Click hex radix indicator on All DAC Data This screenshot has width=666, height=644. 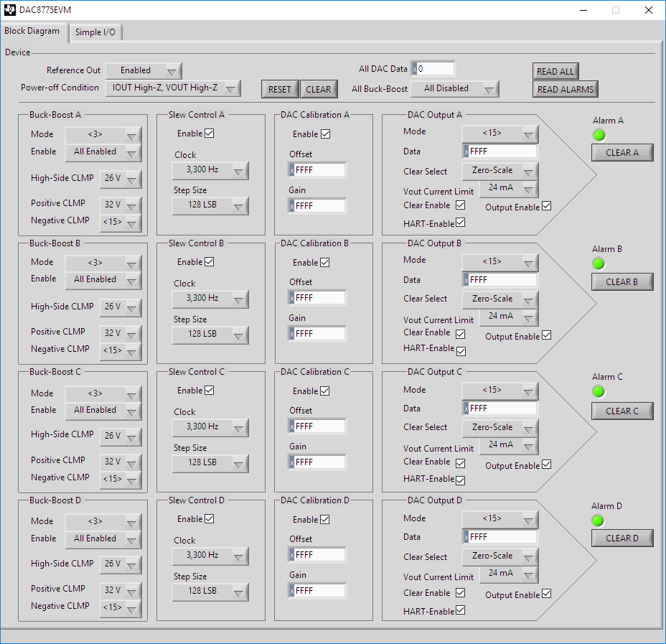point(415,69)
